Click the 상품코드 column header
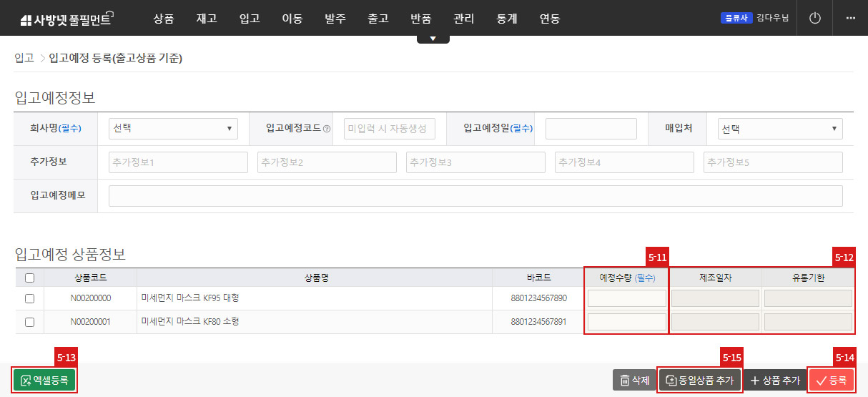 [x=91, y=278]
